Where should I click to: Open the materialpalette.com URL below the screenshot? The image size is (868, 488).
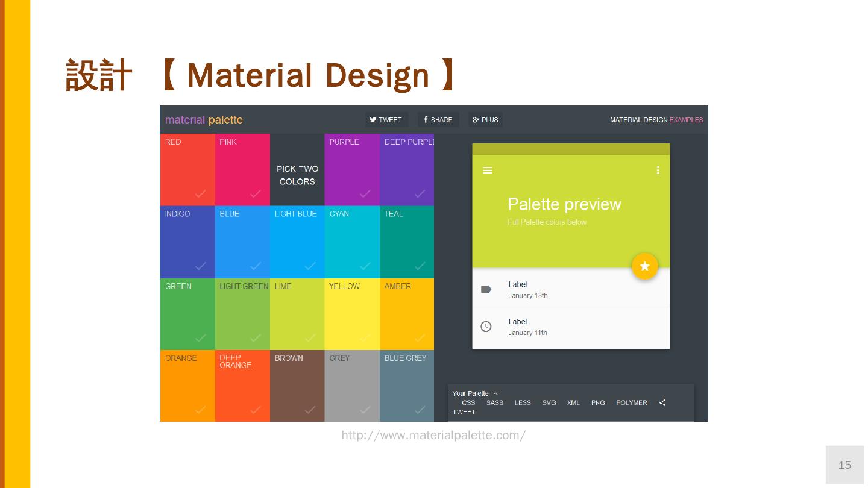433,435
